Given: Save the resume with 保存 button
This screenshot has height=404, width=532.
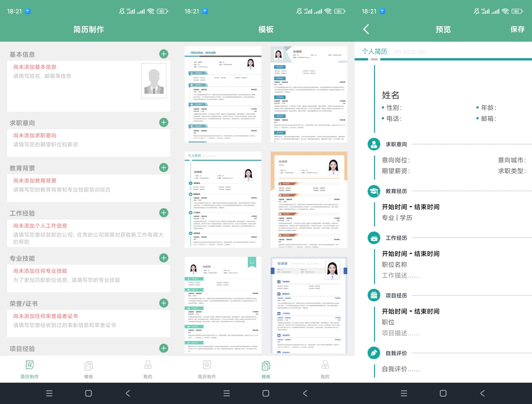Looking at the screenshot, I should (x=517, y=29).
